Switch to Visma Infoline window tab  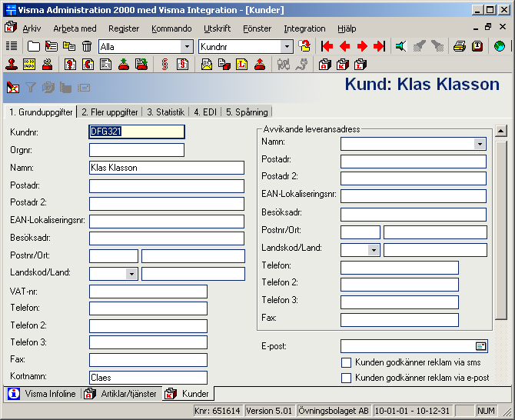pos(42,393)
